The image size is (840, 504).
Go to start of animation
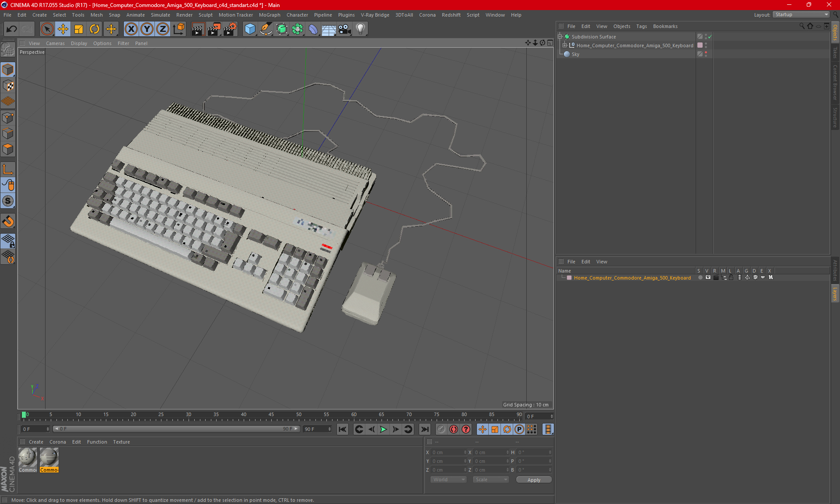tap(343, 429)
